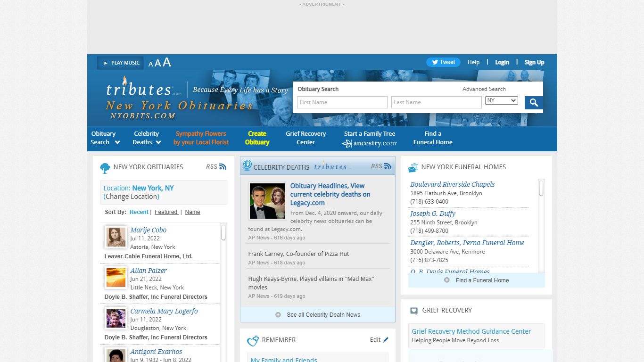
Task: Open Advanced Search
Action: coord(484,89)
